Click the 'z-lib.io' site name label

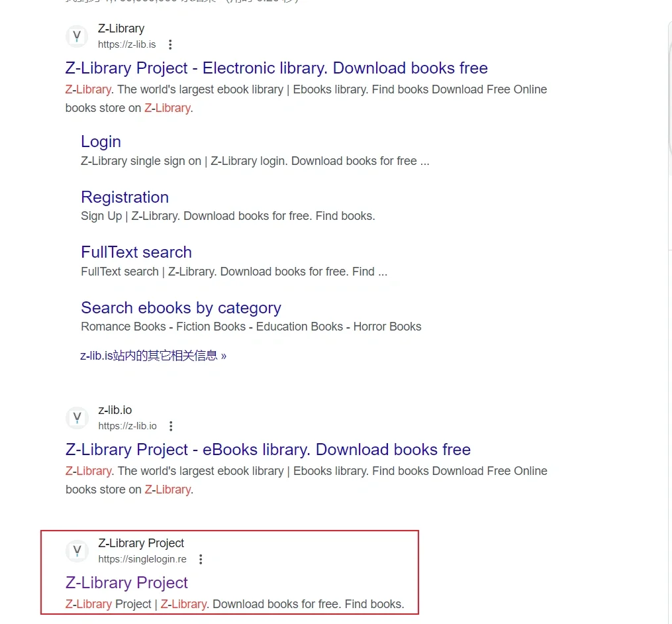pos(115,410)
